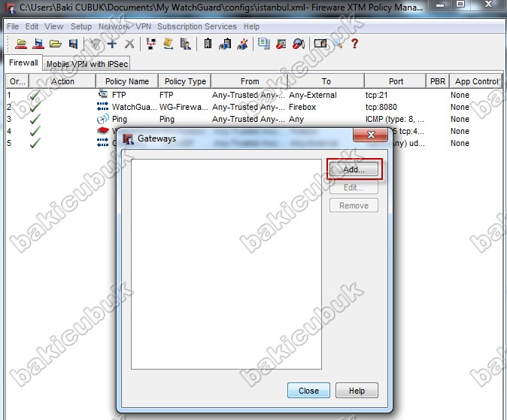Select the ICMP (type: 8, ... port cell
The width and height of the screenshot is (507, 420).
(395, 119)
